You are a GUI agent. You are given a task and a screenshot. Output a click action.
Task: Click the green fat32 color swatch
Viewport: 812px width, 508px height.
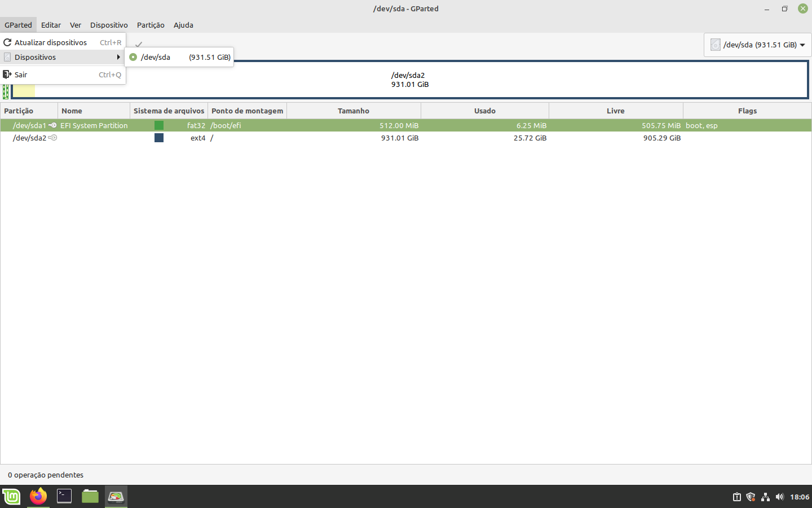tap(159, 125)
